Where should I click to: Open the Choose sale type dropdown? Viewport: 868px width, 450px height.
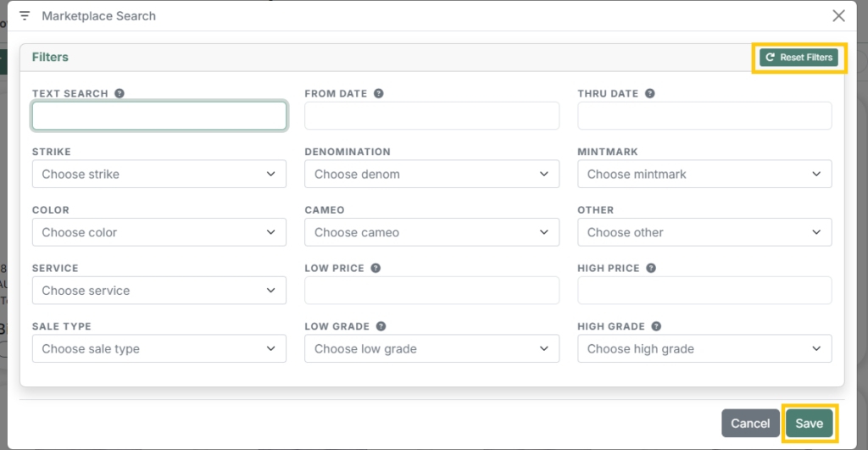[x=159, y=348]
